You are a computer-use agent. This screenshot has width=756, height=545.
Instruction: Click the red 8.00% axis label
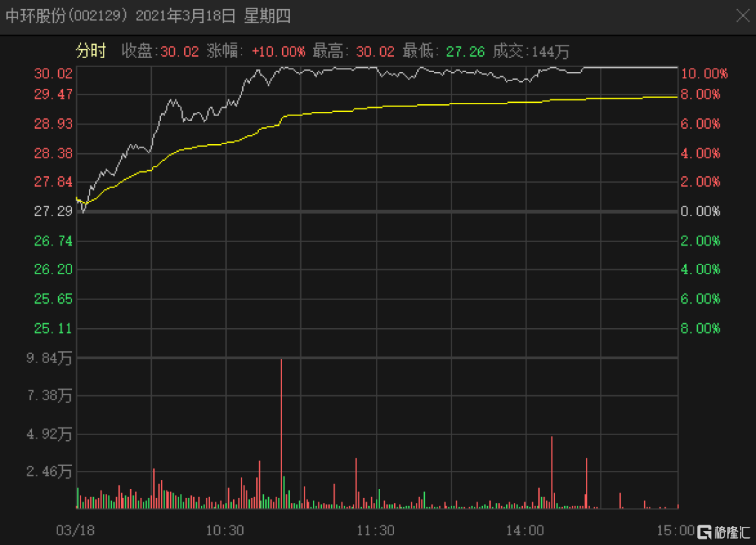(700, 94)
